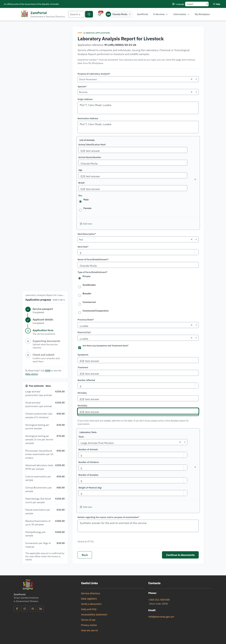Call short code 2000 link
The image size is (226, 644).
coord(48,371)
